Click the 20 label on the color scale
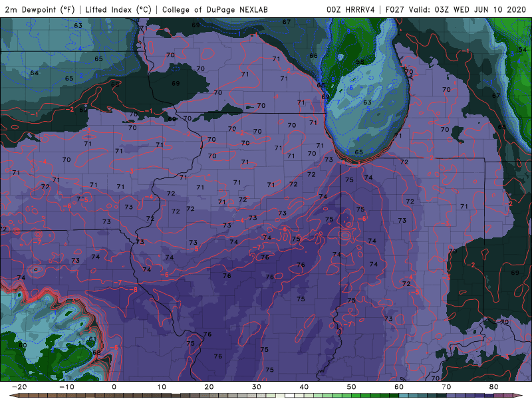Viewport: 532px width, 399px height. (209, 387)
